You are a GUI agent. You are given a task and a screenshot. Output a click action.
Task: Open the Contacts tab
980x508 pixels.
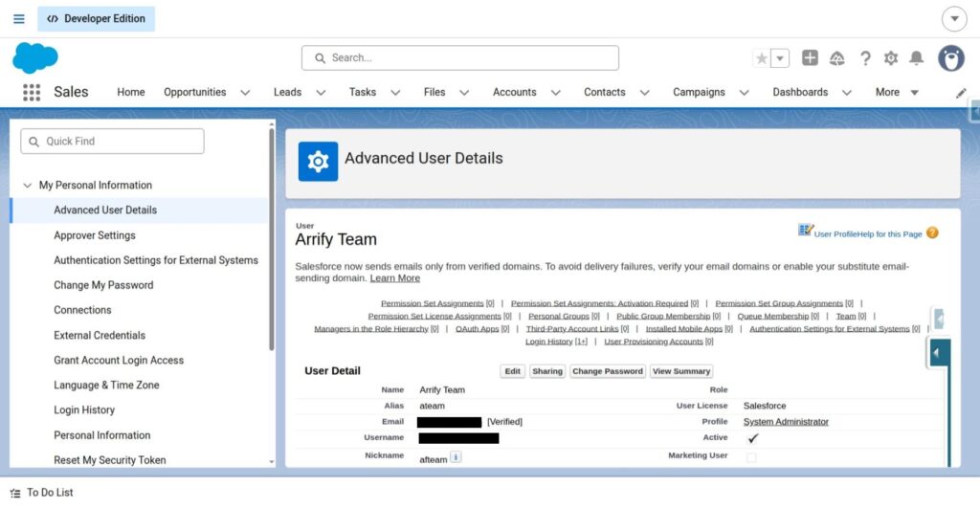coord(605,93)
